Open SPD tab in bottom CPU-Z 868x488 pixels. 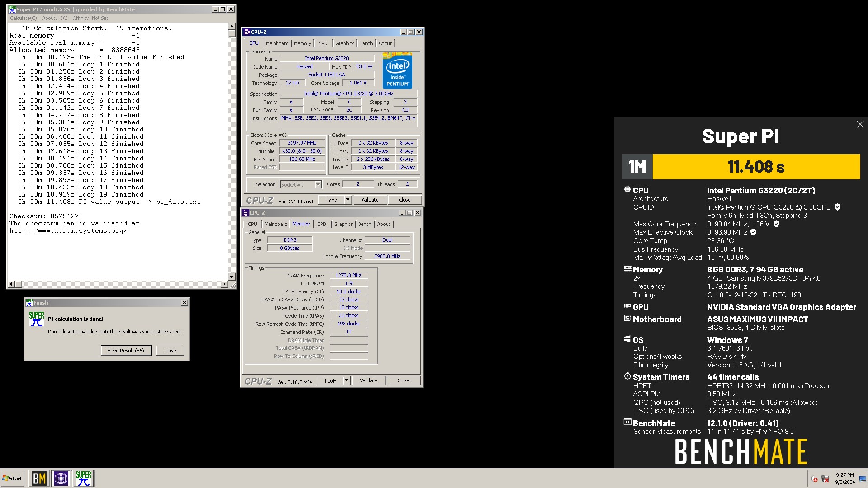321,224
